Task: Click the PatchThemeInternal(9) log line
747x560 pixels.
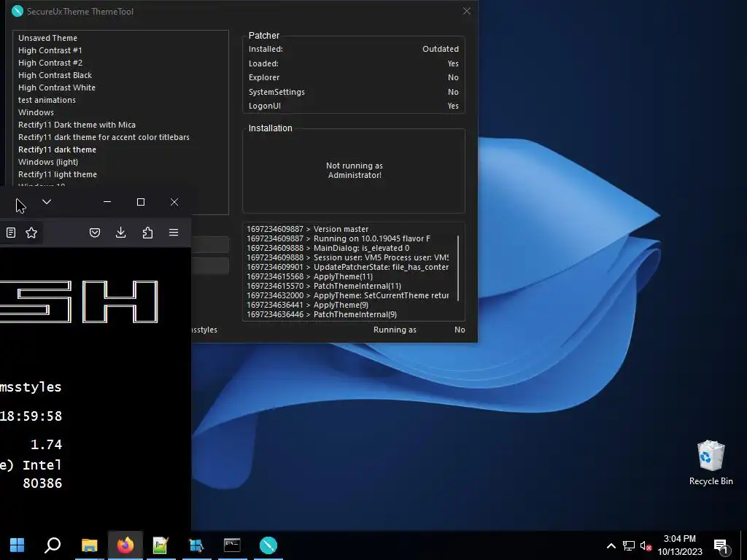Action: coord(322,314)
